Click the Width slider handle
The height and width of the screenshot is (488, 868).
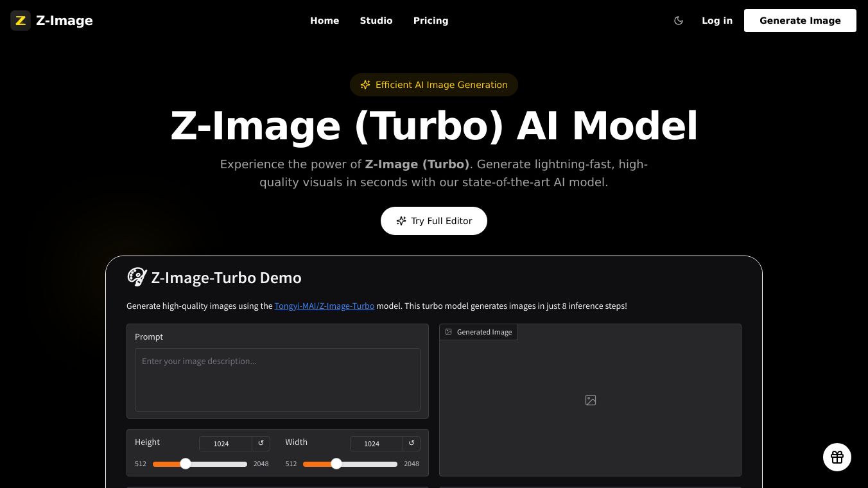[x=336, y=464]
